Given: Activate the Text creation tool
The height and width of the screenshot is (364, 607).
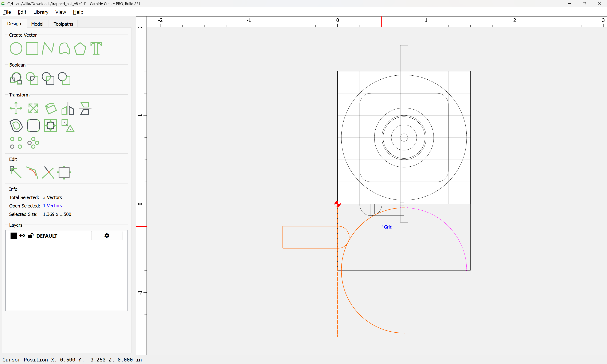Looking at the screenshot, I should (x=96, y=48).
